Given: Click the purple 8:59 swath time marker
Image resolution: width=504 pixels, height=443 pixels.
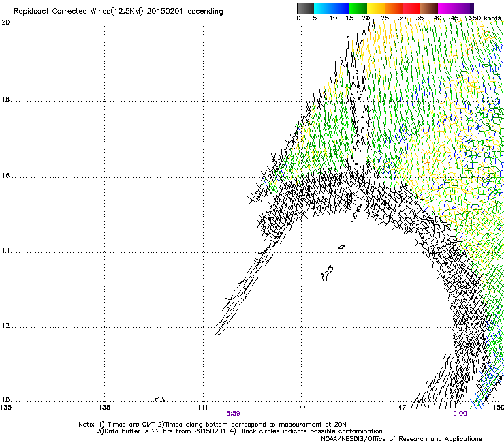Looking at the screenshot, I should [x=233, y=414].
